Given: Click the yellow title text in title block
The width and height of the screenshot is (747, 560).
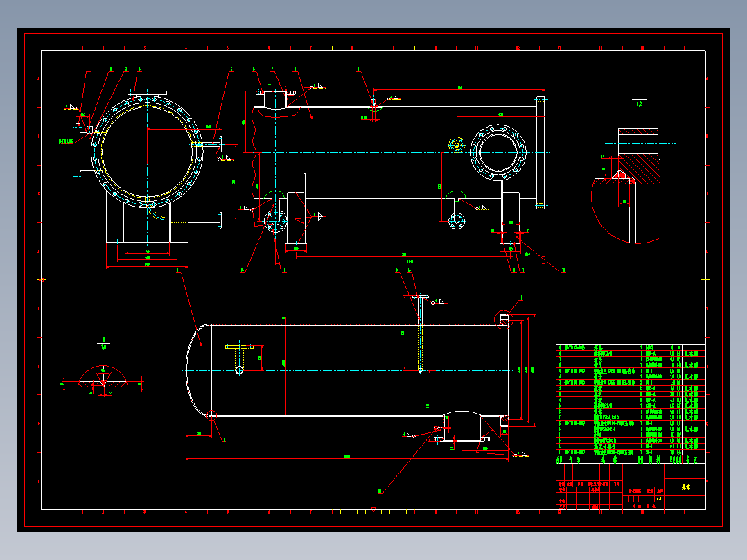Looking at the screenshot, I should pyautogui.click(x=685, y=487).
